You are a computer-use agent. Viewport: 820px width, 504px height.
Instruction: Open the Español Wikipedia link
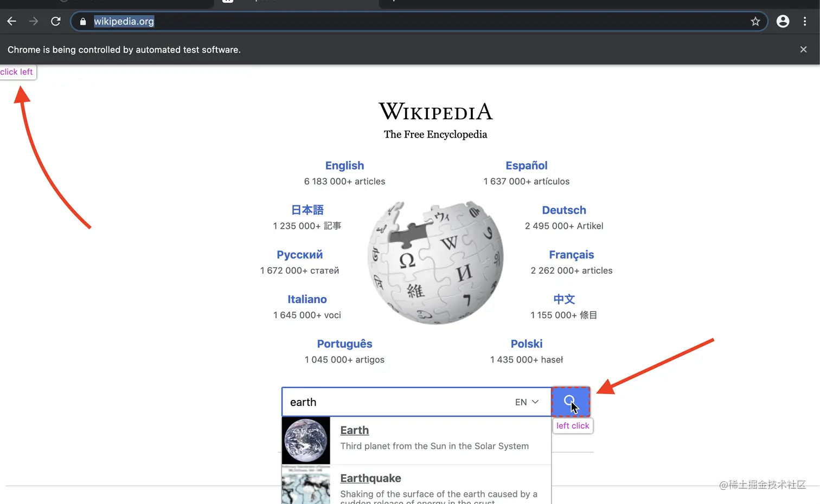click(x=527, y=166)
